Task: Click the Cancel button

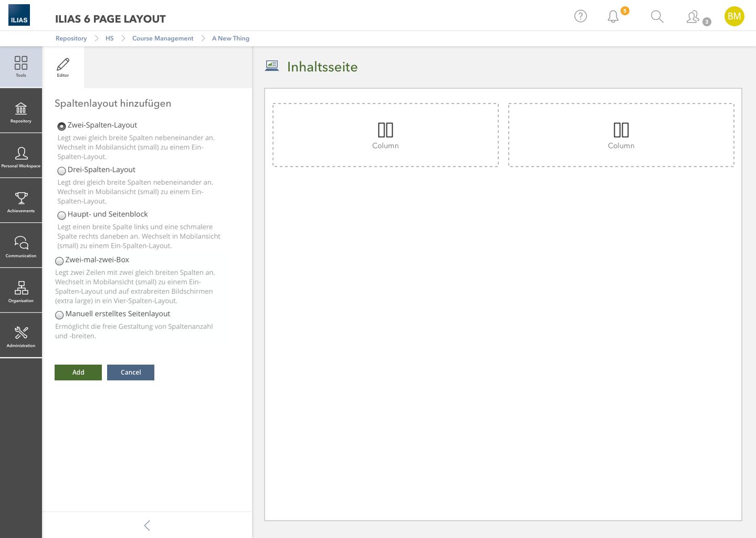Action: [131, 373]
